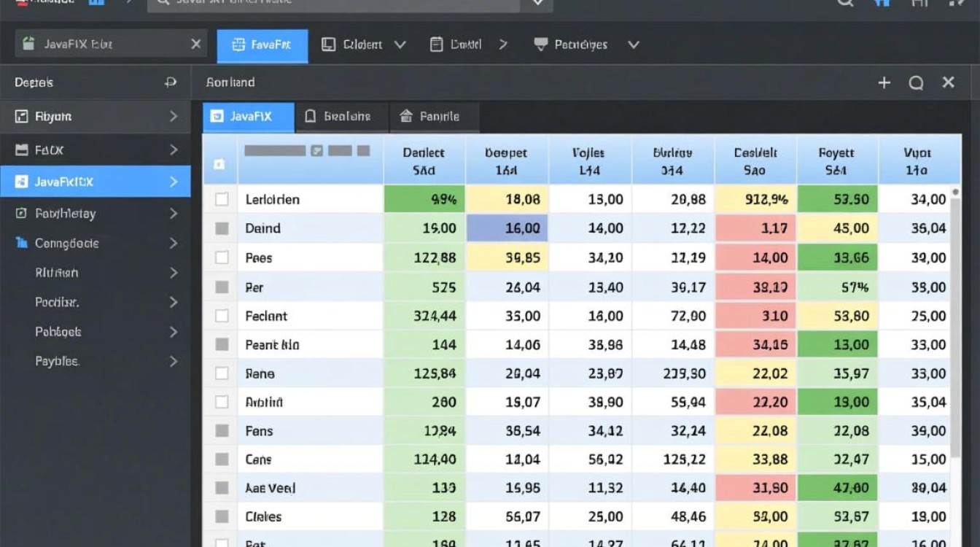Expand the Peatieyes dropdown in the toolbar
This screenshot has height=547, width=980.
coord(633,44)
